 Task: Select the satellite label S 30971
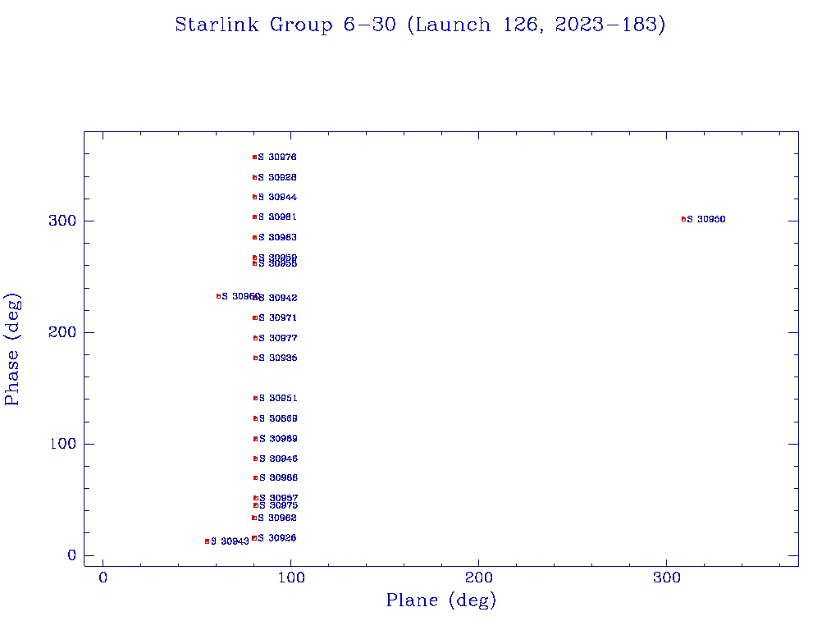277,317
